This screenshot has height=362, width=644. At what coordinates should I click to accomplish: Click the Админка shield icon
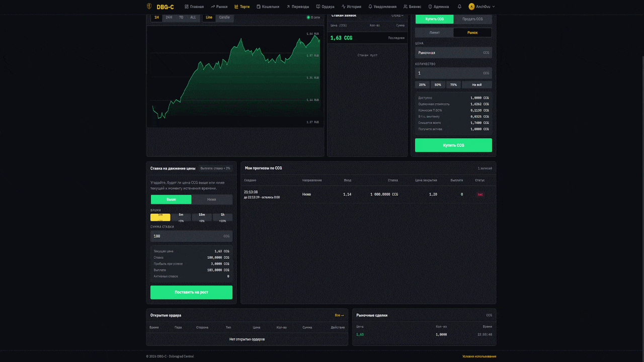point(430,7)
